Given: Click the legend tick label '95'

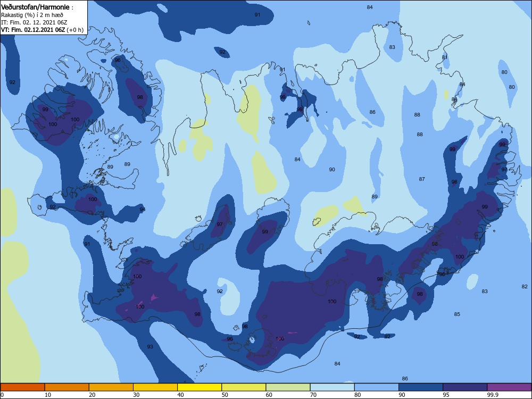Looking at the screenshot, I should click(x=446, y=395).
